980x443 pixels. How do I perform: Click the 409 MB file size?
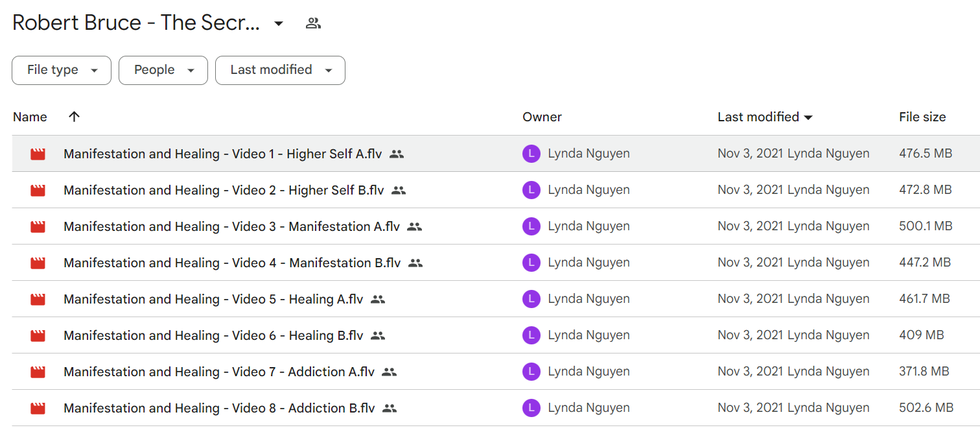[922, 335]
